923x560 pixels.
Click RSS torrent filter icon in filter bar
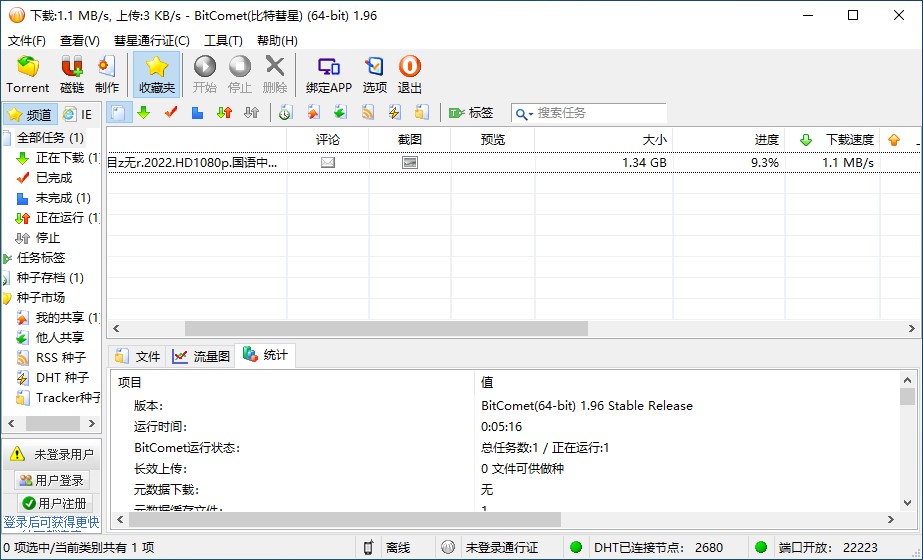(x=367, y=112)
